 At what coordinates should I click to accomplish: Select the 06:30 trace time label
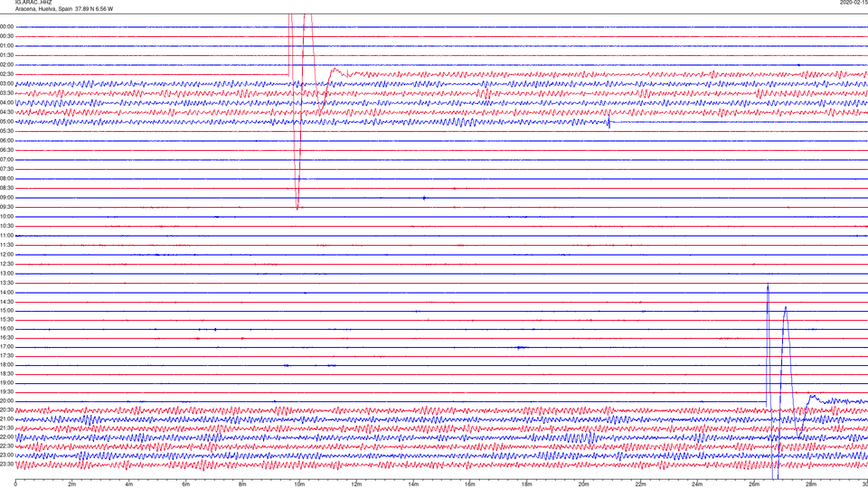click(6, 150)
